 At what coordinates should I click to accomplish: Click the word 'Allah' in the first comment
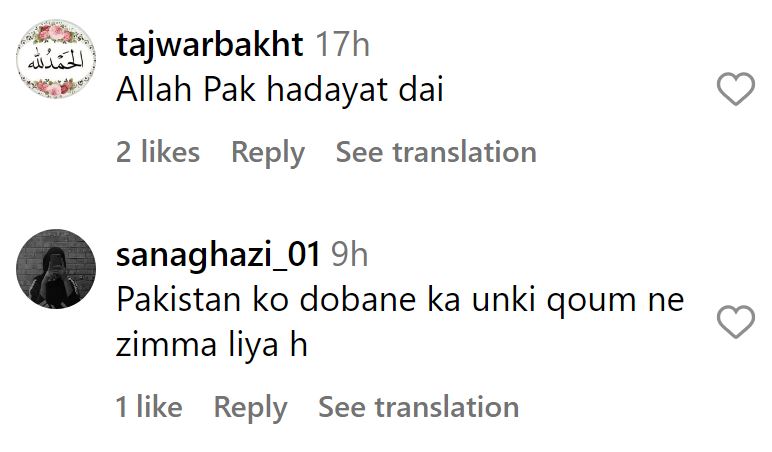click(x=154, y=89)
